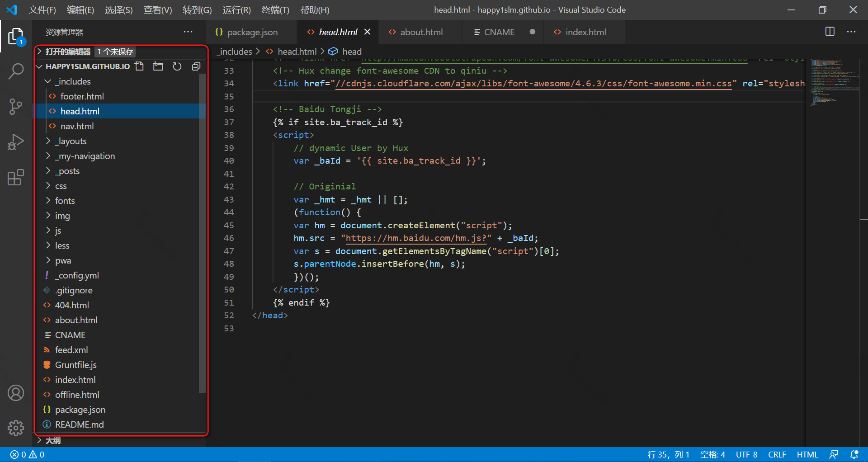Viewport: 868px width, 462px height.
Task: Open footer.html in the file tree
Action: pyautogui.click(x=82, y=96)
